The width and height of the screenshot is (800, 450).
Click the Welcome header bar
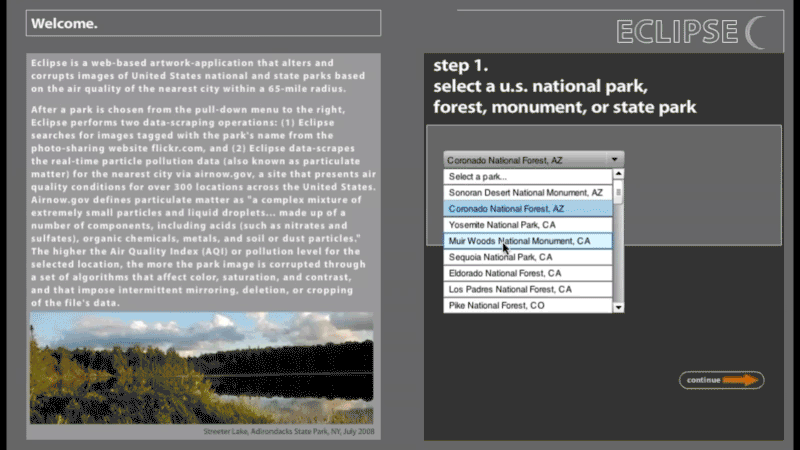coord(204,22)
